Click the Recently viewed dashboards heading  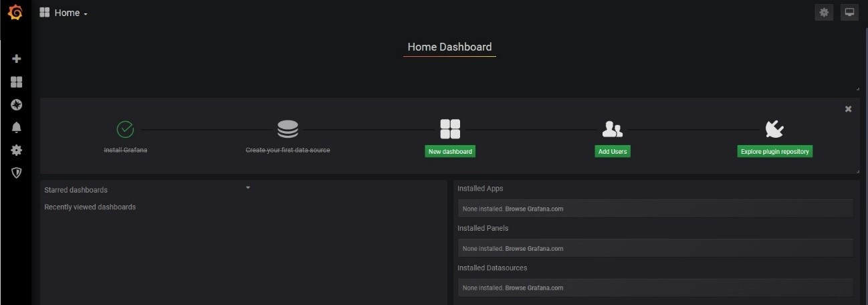[x=90, y=207]
